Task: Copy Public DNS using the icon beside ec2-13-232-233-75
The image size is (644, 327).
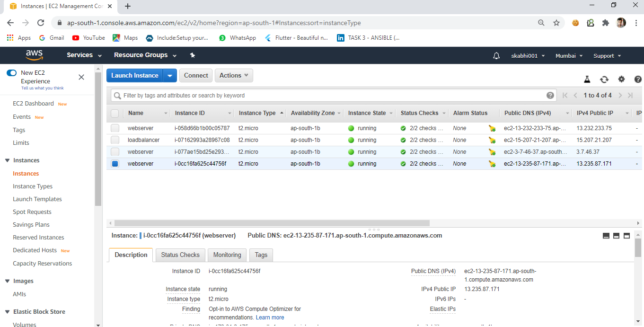Action: (492, 128)
